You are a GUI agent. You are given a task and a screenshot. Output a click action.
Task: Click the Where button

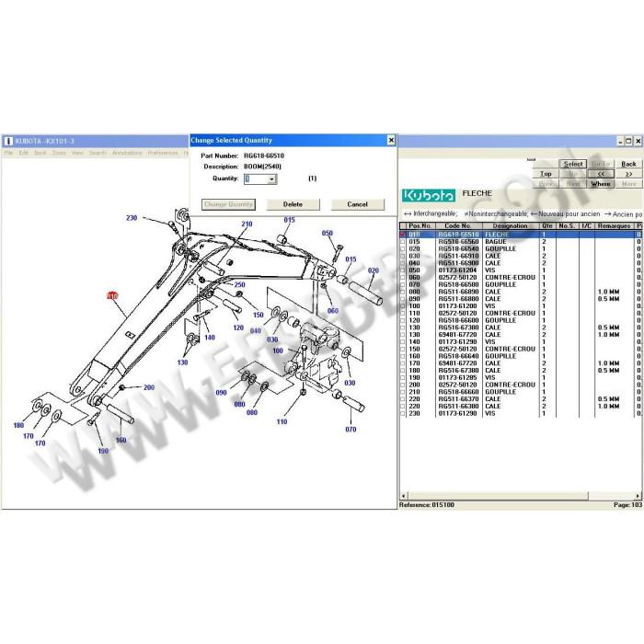[601, 184]
